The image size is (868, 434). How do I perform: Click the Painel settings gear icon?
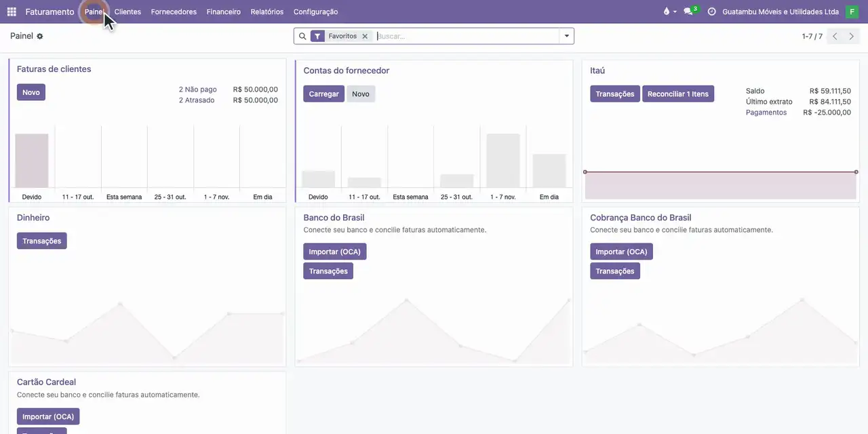click(x=40, y=36)
